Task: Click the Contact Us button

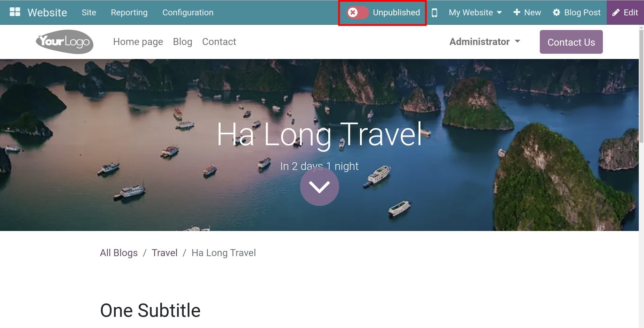Action: (571, 42)
